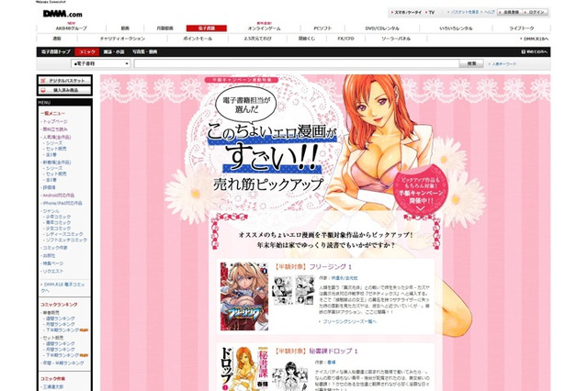Open レディースコミック genre link

point(64,234)
